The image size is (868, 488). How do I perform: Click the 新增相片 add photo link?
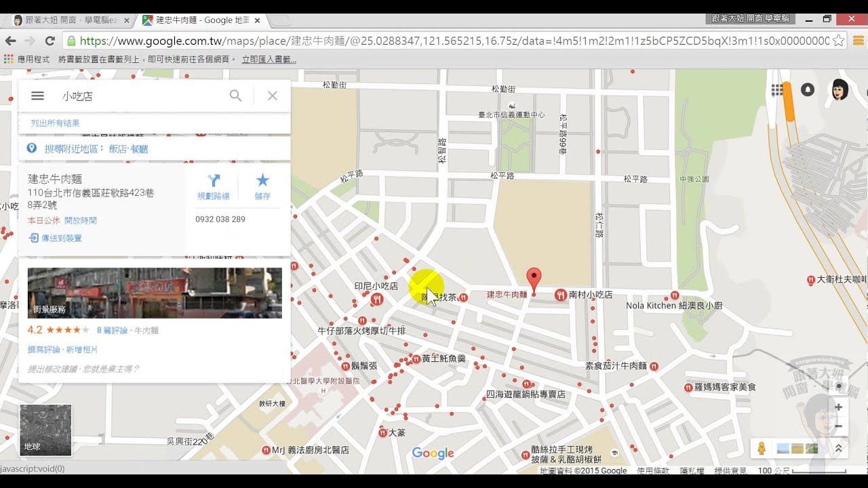click(x=82, y=350)
